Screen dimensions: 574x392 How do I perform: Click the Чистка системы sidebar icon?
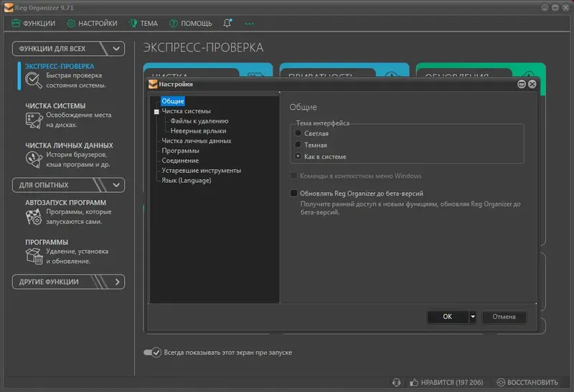tap(34, 120)
